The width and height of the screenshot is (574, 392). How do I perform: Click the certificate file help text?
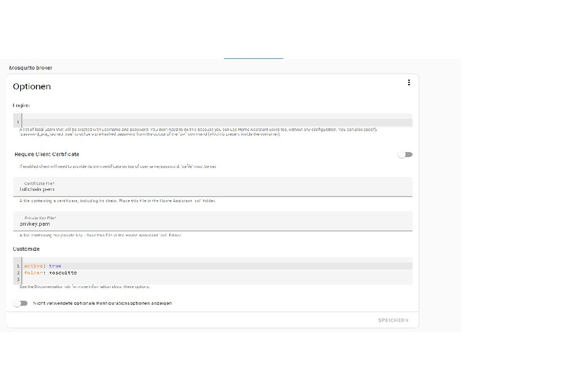pyautogui.click(x=118, y=200)
